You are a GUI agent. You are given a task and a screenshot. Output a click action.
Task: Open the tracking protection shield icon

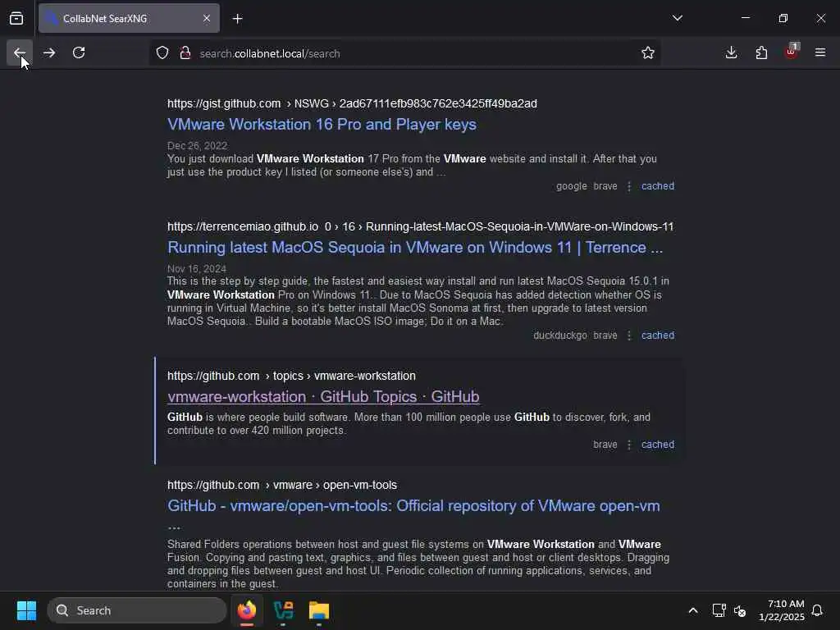(162, 53)
